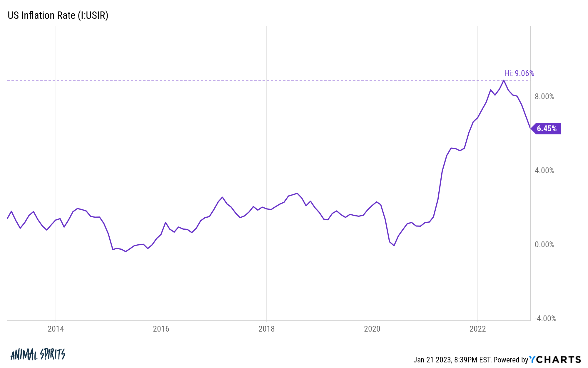This screenshot has width=588, height=368.
Task: Click the Hi: 9.06% label
Action: (x=519, y=73)
